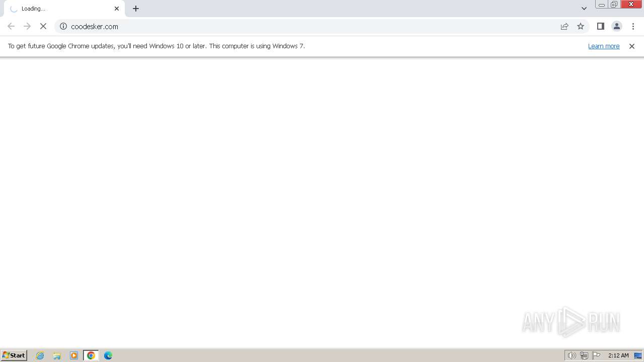Launch Internet Explorer from taskbar
The image size is (644, 362).
pyautogui.click(x=40, y=355)
